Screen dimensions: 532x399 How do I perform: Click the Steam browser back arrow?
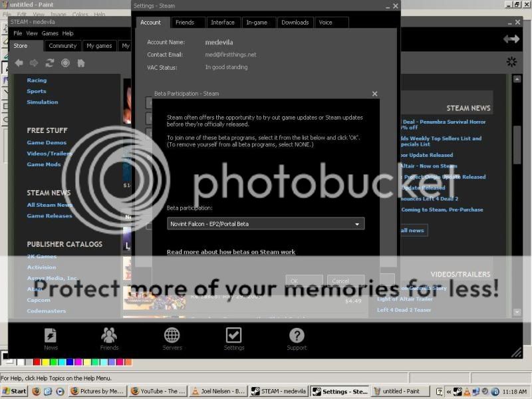pos(19,63)
